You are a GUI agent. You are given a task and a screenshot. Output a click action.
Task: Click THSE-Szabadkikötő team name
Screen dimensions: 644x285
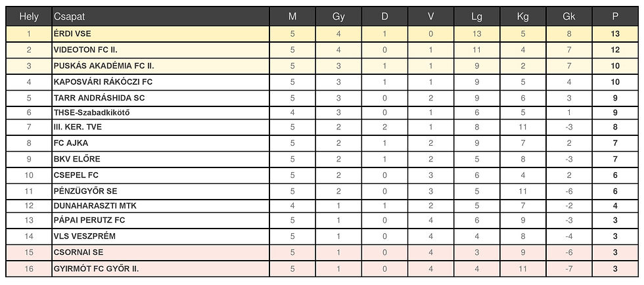(92, 112)
